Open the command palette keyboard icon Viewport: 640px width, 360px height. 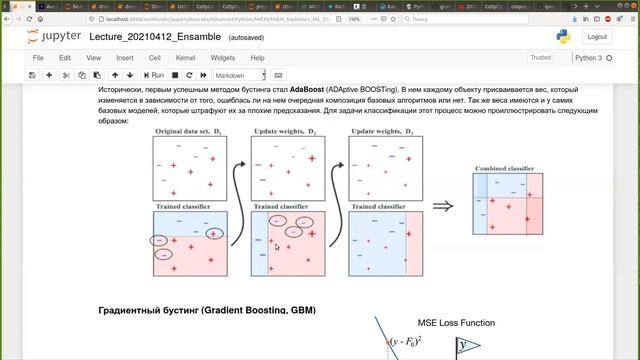[x=278, y=75]
